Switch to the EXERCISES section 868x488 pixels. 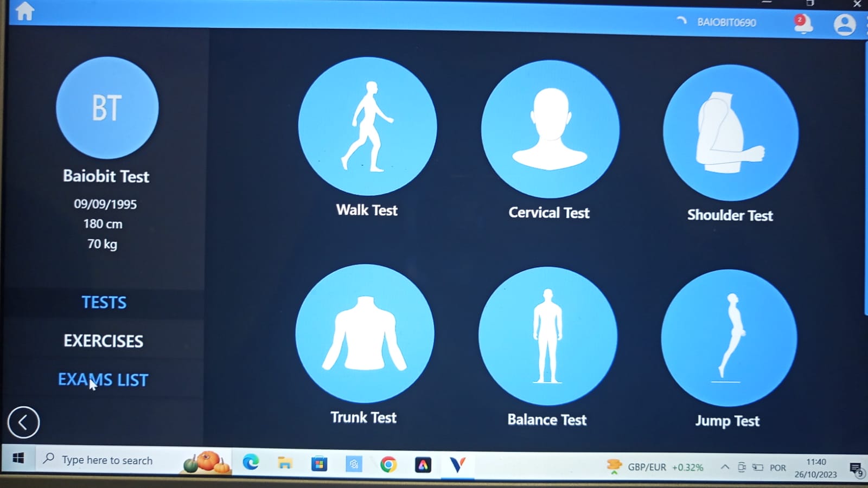[104, 341]
